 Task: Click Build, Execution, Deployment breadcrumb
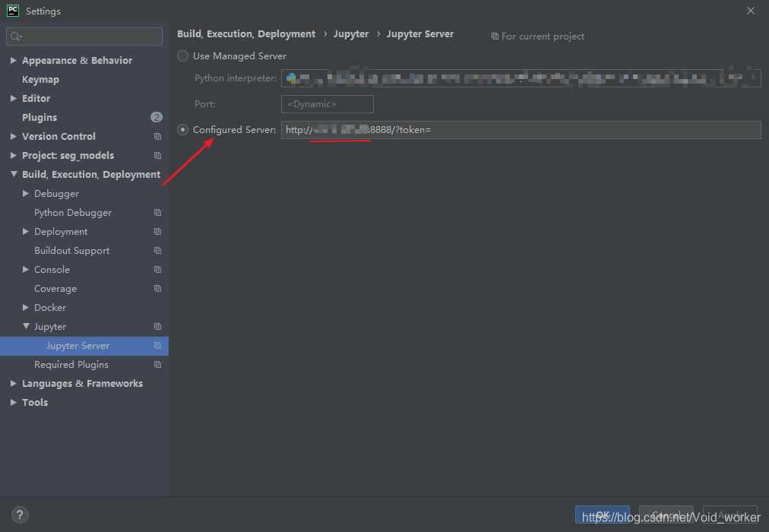pyautogui.click(x=246, y=34)
